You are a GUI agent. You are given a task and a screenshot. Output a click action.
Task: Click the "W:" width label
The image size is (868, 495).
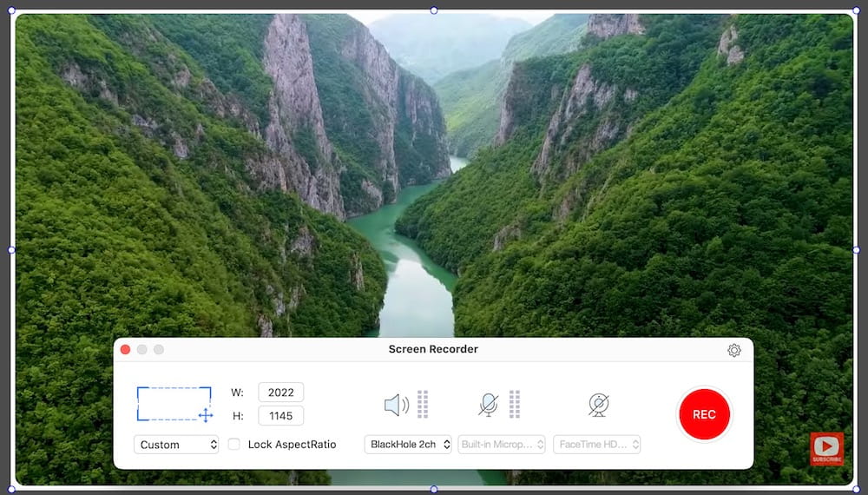[x=237, y=393]
